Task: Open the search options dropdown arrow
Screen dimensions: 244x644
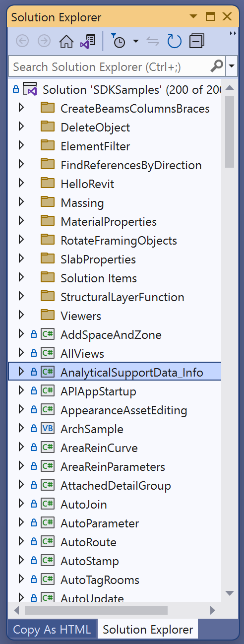Action: pyautogui.click(x=232, y=66)
